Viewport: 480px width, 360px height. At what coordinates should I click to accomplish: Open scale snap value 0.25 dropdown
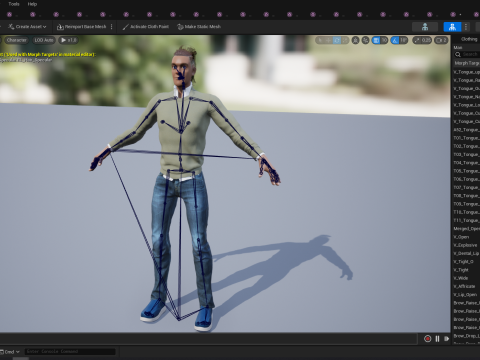[x=426, y=40]
